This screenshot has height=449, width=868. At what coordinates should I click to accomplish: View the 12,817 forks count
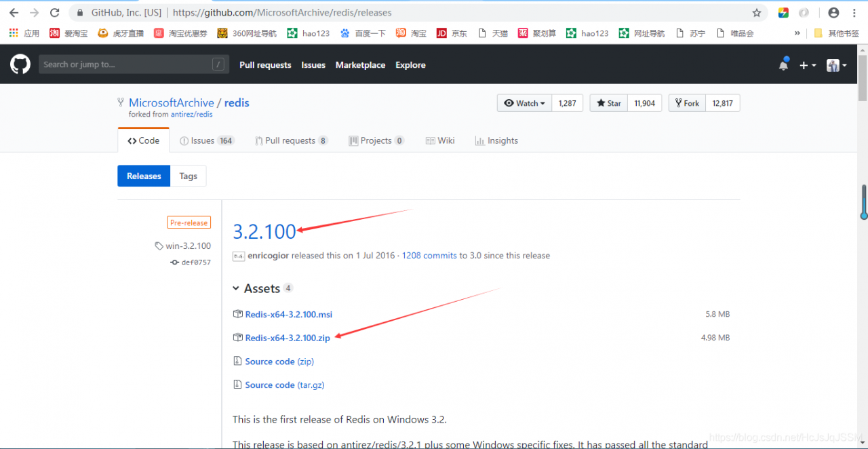723,103
